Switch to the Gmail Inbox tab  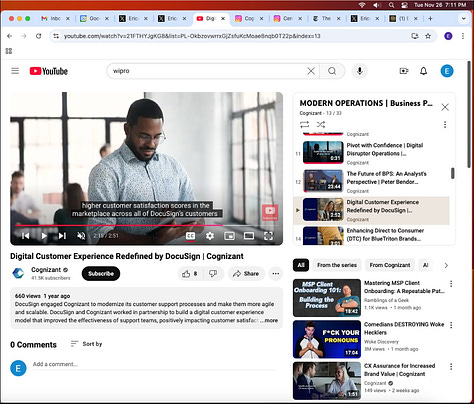[55, 19]
